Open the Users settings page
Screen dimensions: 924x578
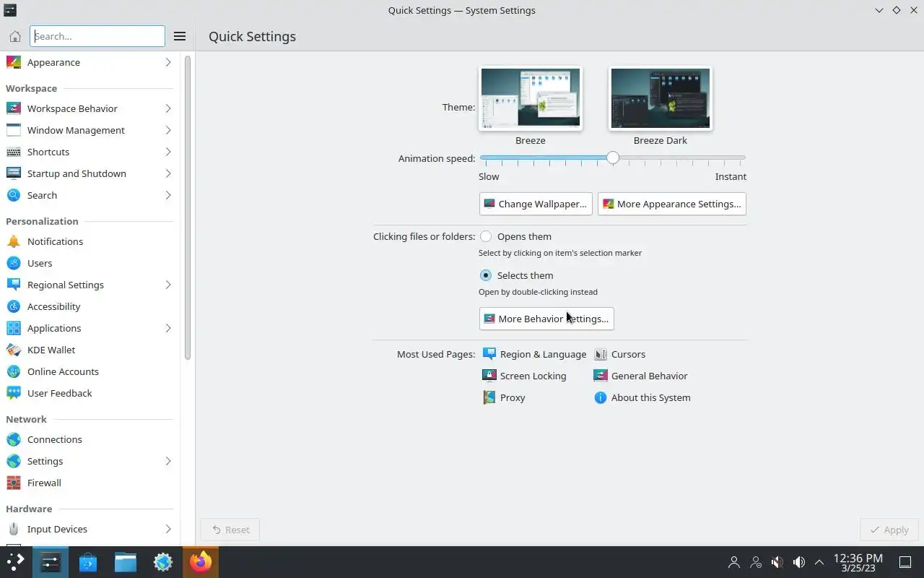(x=90, y=263)
